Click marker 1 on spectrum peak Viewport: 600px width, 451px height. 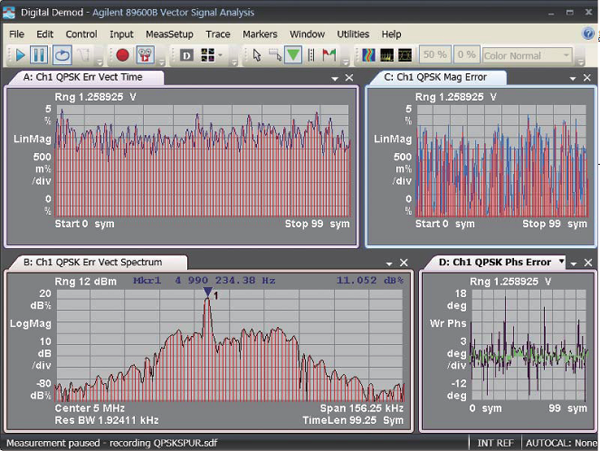[x=208, y=292]
